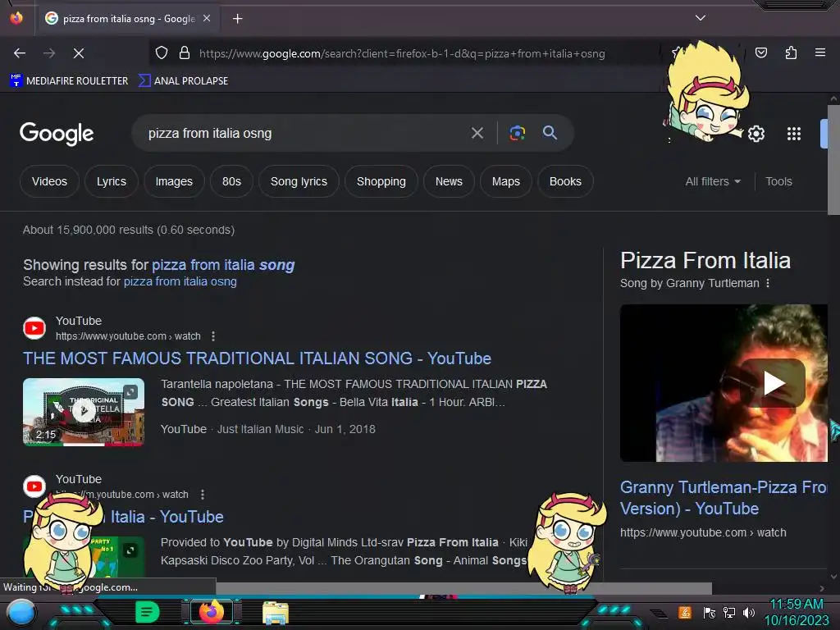This screenshot has width=840, height=630.
Task: Switch to Books results
Action: 565,181
